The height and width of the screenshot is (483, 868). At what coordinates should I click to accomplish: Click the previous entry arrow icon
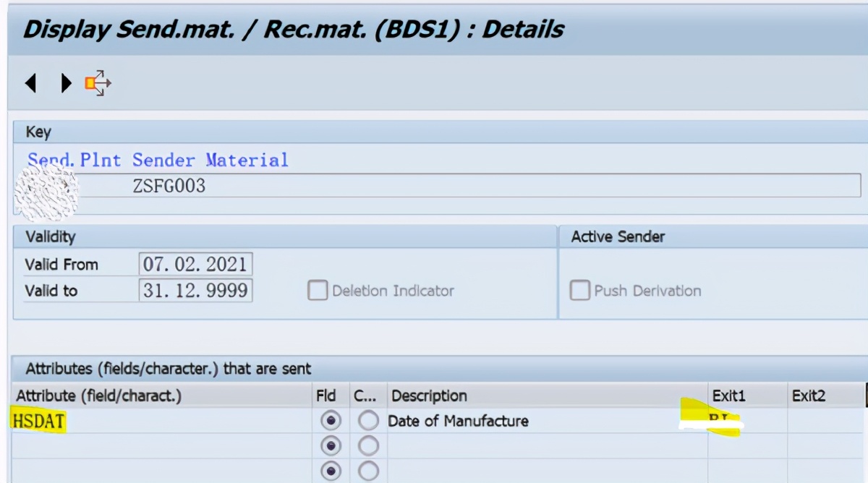(30, 83)
